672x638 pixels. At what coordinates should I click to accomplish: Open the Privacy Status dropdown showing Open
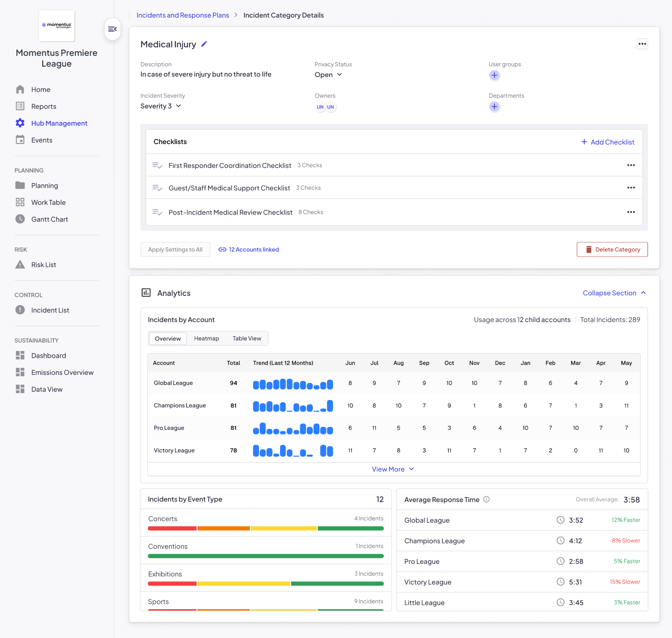[328, 75]
